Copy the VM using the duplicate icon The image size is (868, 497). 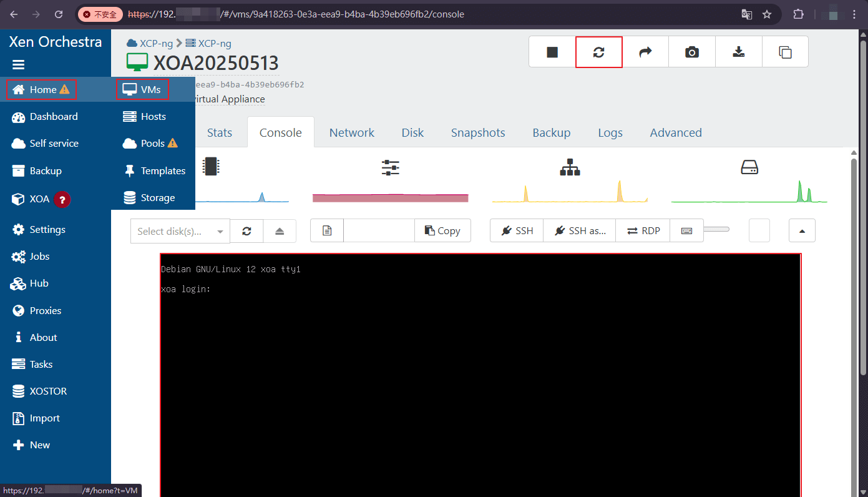(785, 52)
